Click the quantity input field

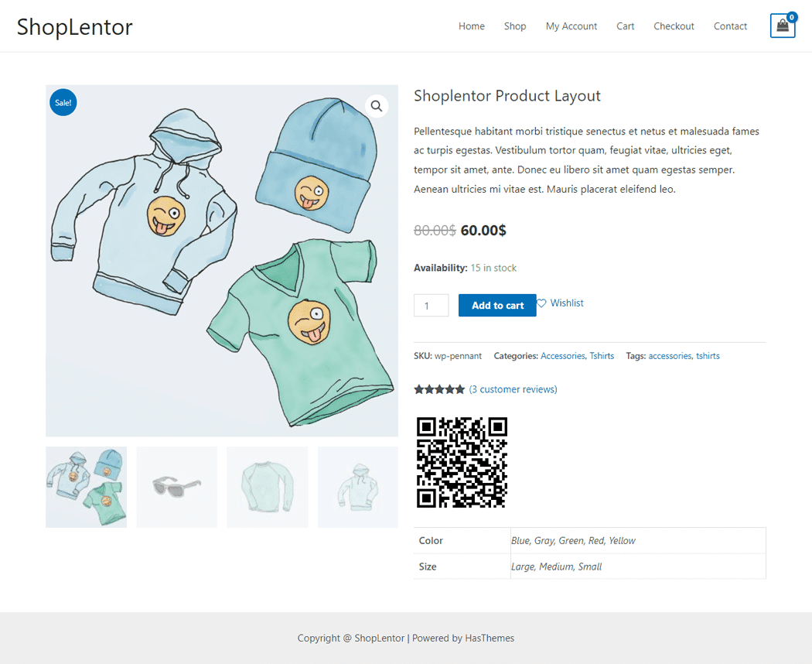[x=431, y=306]
